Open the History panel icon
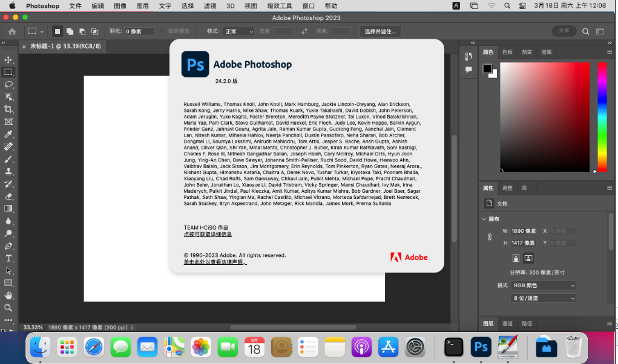 coord(468,56)
